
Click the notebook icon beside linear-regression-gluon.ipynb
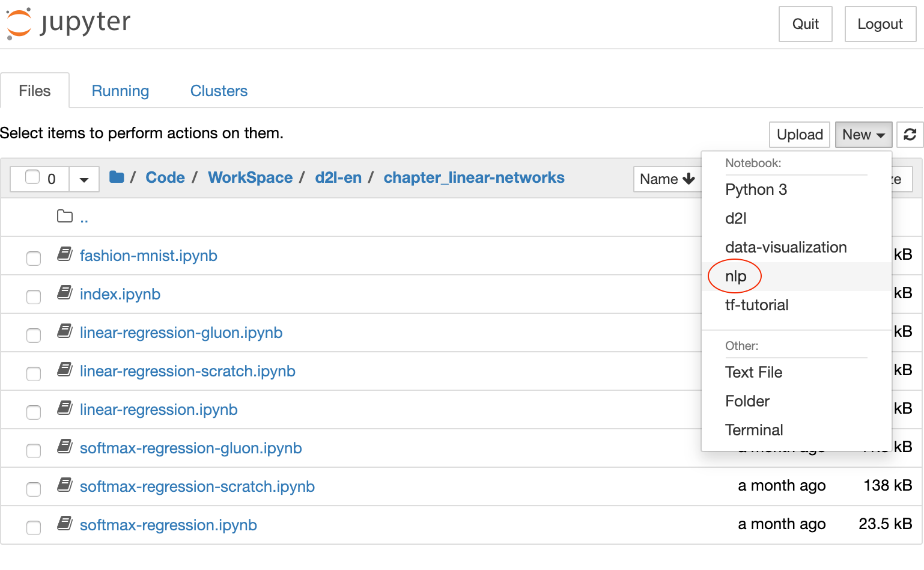[64, 331]
